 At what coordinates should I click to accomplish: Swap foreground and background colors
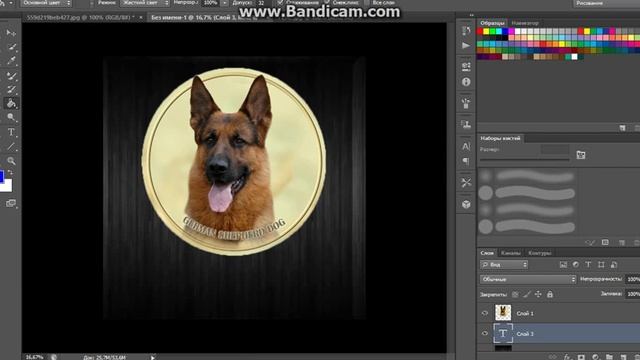(11, 173)
